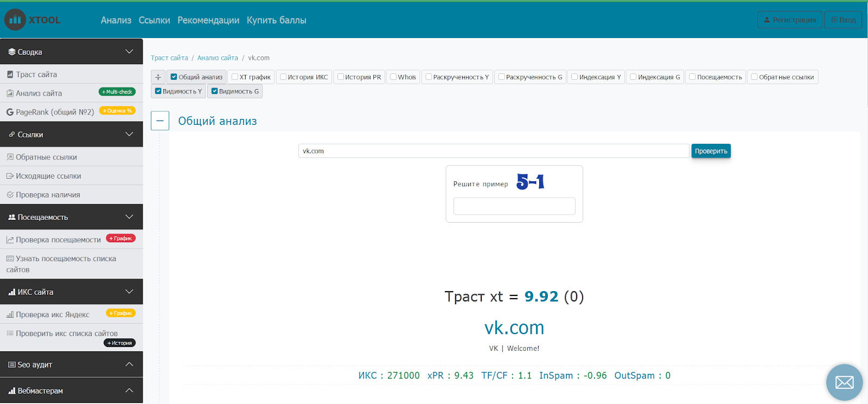Screen dimensions: 868x404
Task: Uncheck the Общий анализ checkbox
Action: pos(174,77)
